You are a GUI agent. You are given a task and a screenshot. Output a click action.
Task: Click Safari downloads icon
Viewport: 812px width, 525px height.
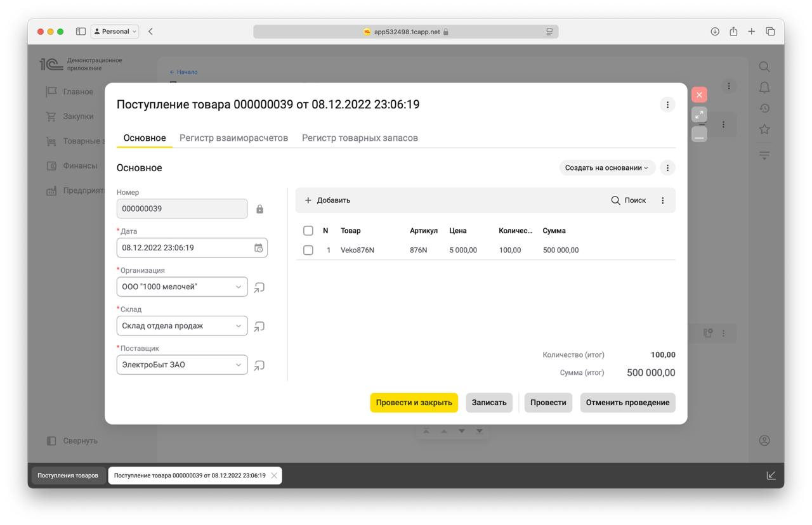(x=715, y=31)
